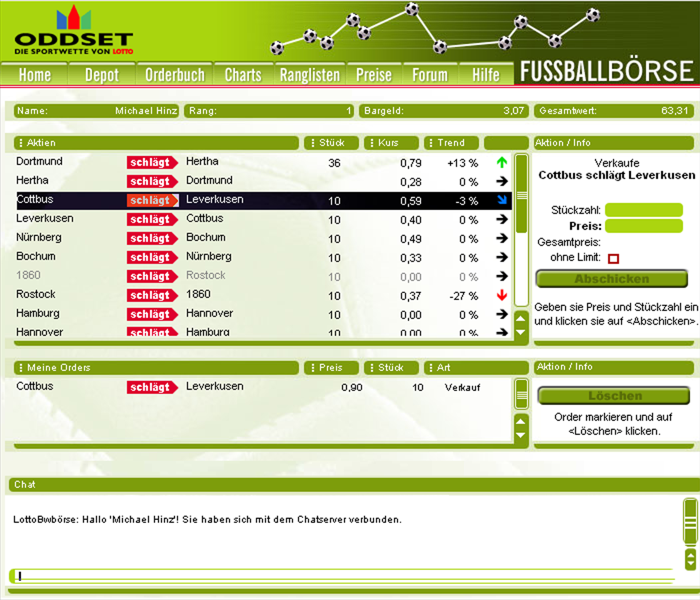Viewport: 700px width, 600px height.
Task: Click the schlägt badge in Meine Orders row
Action: pos(152,387)
